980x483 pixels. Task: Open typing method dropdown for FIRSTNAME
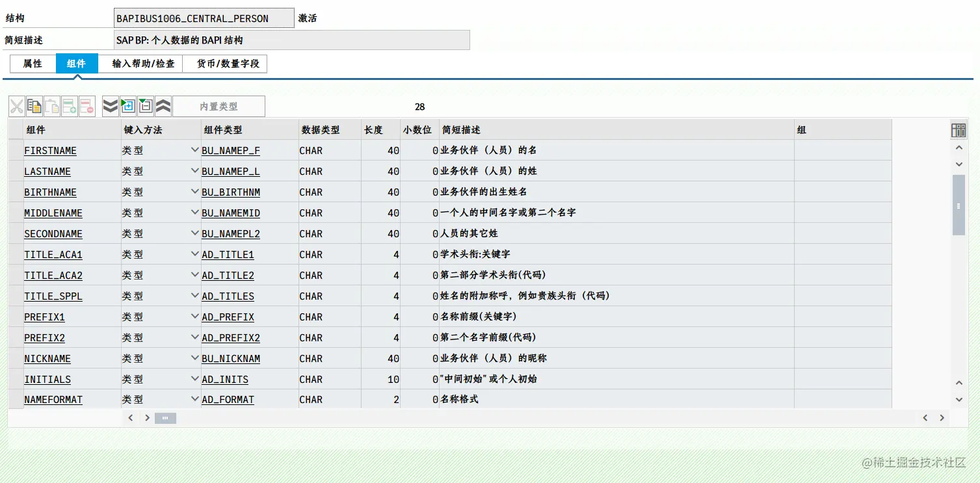click(194, 150)
